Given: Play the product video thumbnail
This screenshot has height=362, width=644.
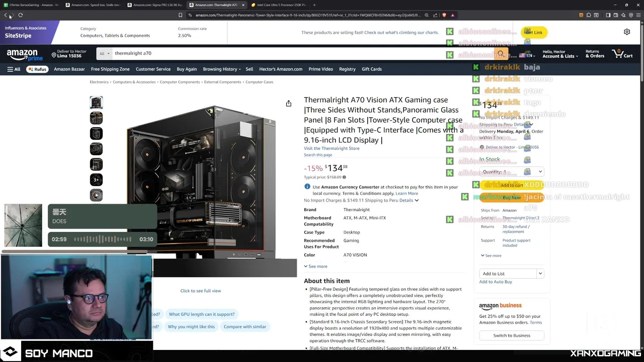Looking at the screenshot, I should [96, 195].
